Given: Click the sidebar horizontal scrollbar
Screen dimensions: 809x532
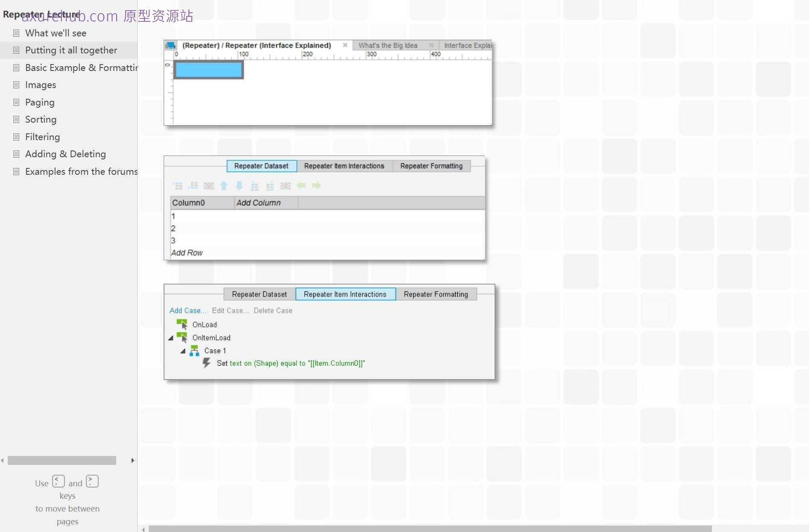Looking at the screenshot, I should point(62,460).
